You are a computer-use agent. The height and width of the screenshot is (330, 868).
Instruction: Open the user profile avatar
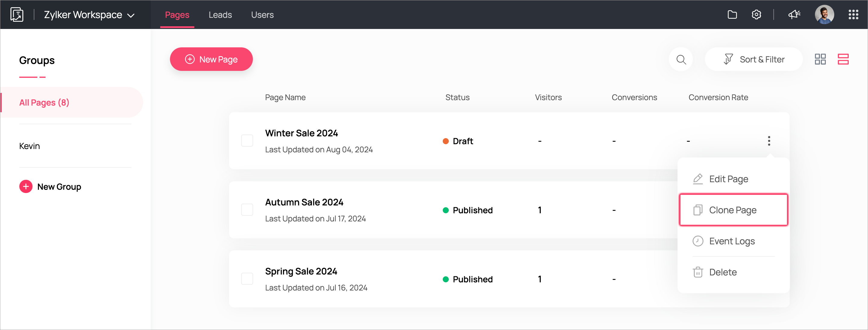[824, 14]
